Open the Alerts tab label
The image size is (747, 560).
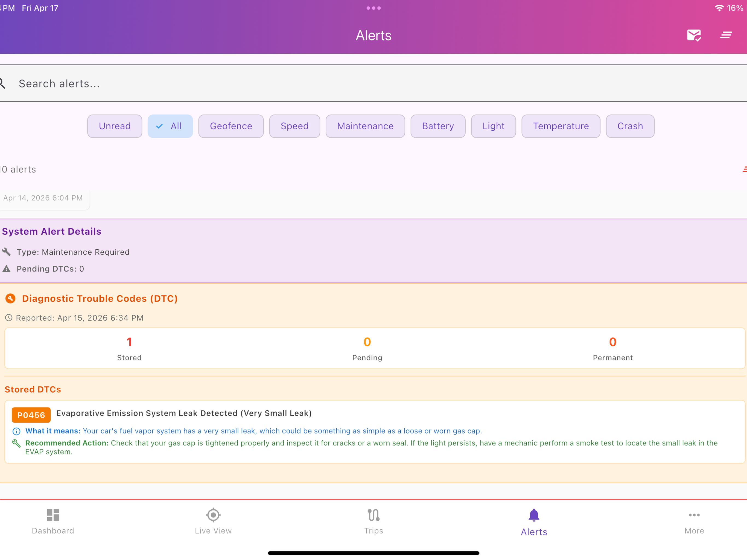(x=534, y=532)
